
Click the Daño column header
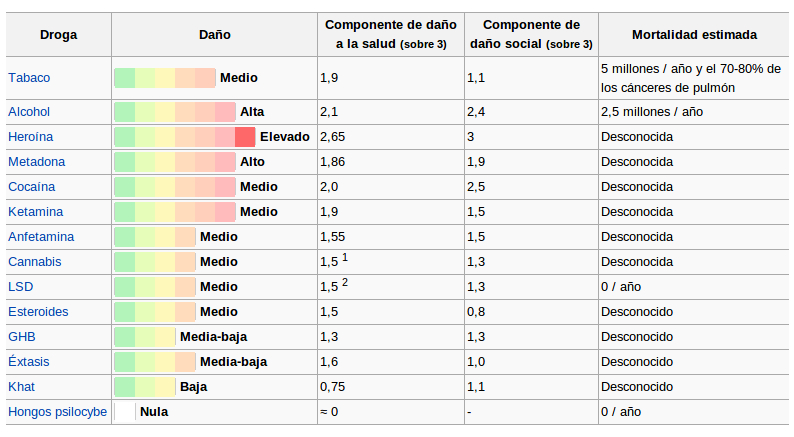coord(215,35)
